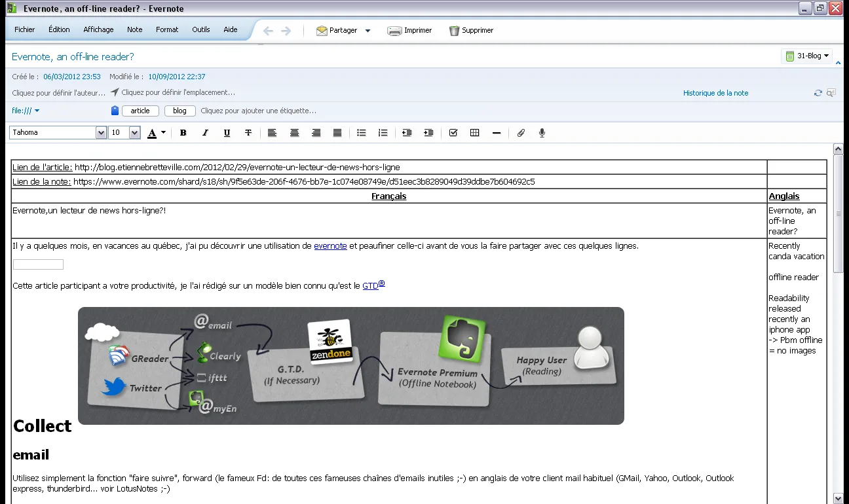Screen dimensions: 849x504
Task: Open Historique de la note link
Action: [x=715, y=93]
